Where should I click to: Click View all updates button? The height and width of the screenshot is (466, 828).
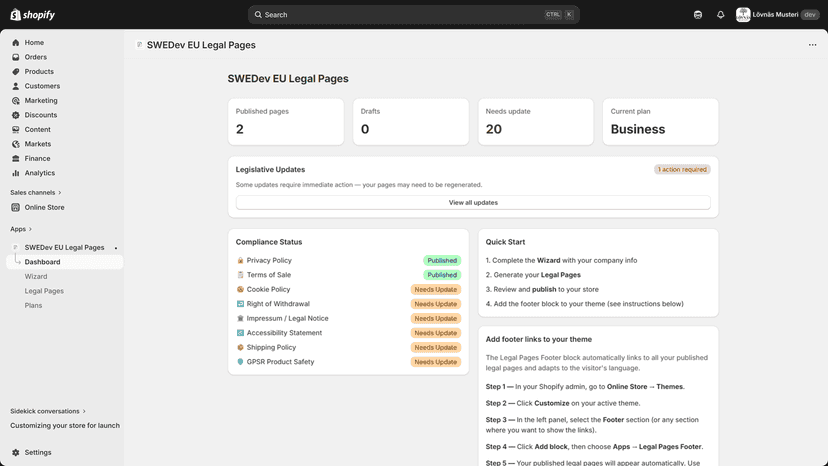(473, 202)
